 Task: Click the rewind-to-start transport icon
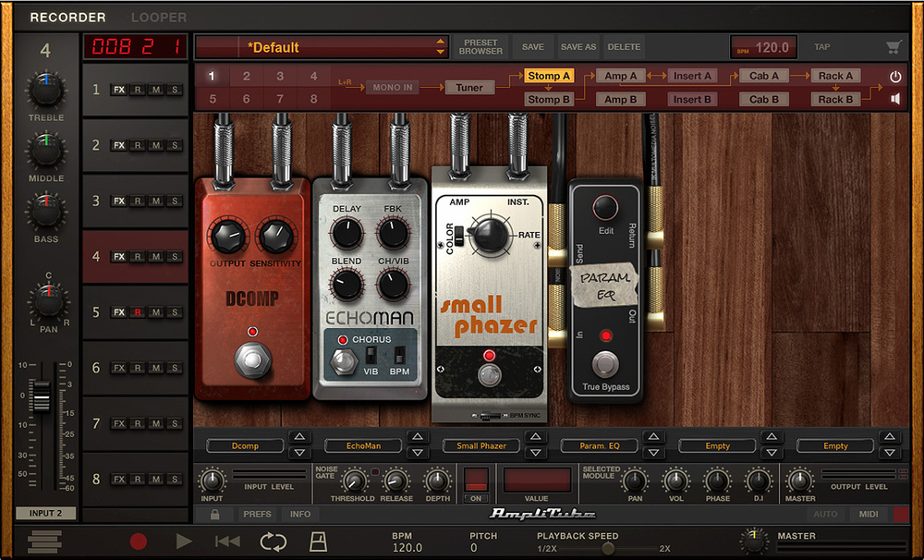226,542
